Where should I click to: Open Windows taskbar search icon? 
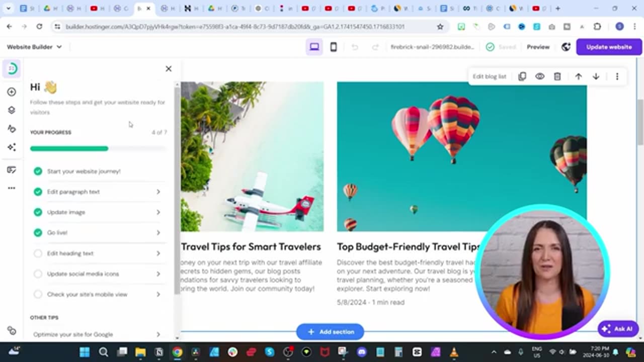pyautogui.click(x=103, y=352)
